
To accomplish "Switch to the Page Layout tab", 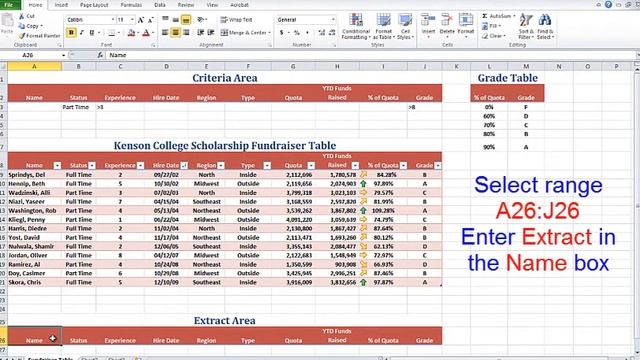I will (94, 5).
